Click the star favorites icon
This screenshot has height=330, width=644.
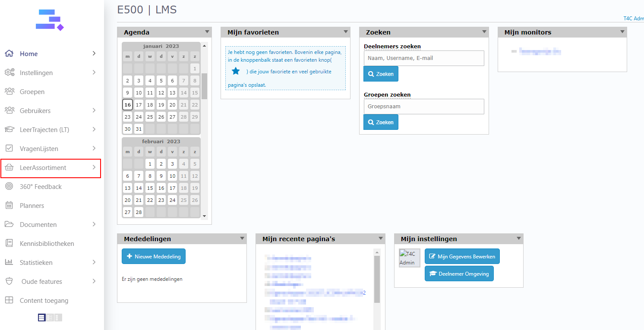point(236,71)
